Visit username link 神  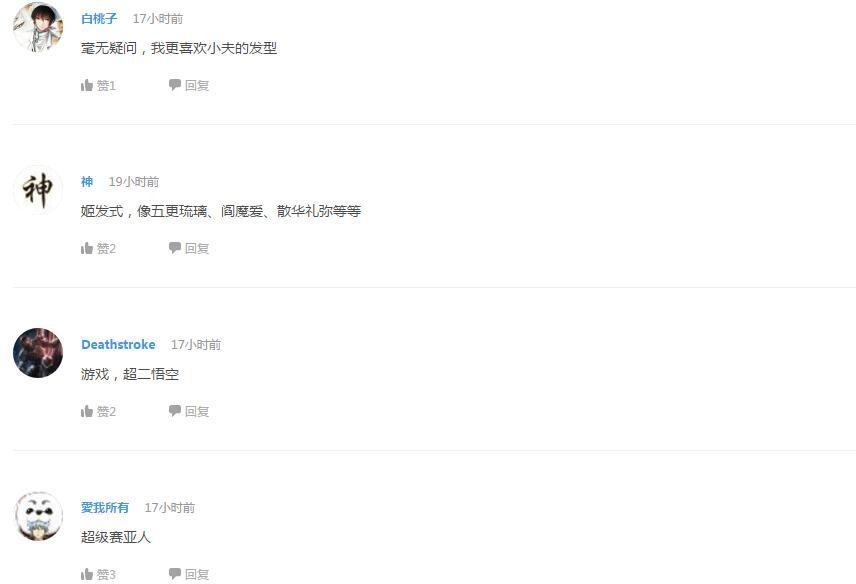87,182
